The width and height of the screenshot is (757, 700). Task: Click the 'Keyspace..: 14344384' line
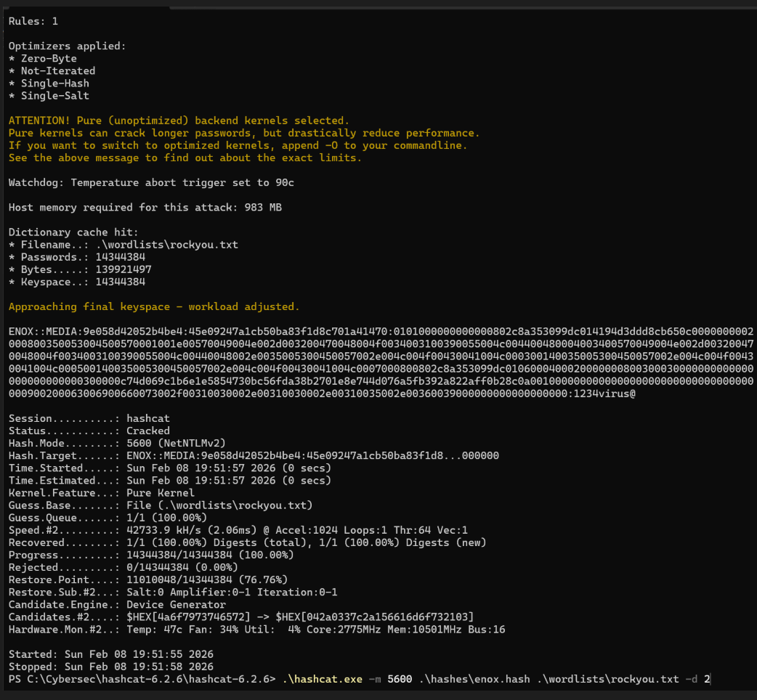pyautogui.click(x=77, y=282)
